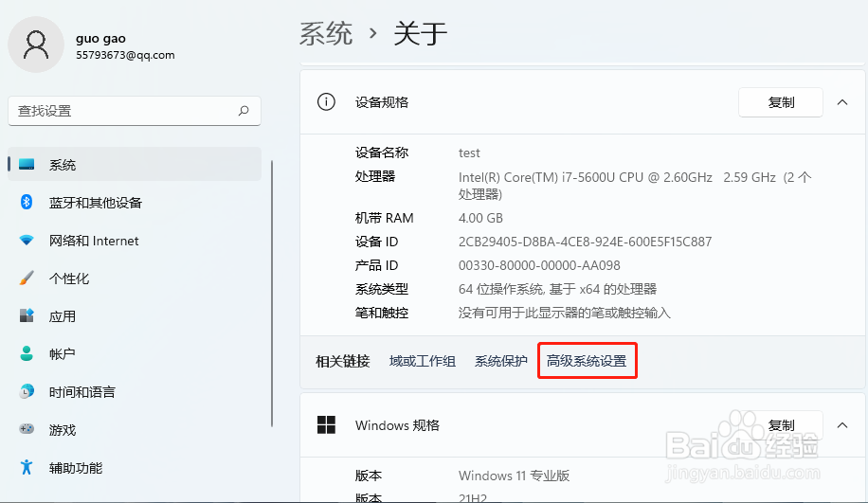Click the 设备名称 label

point(382,153)
